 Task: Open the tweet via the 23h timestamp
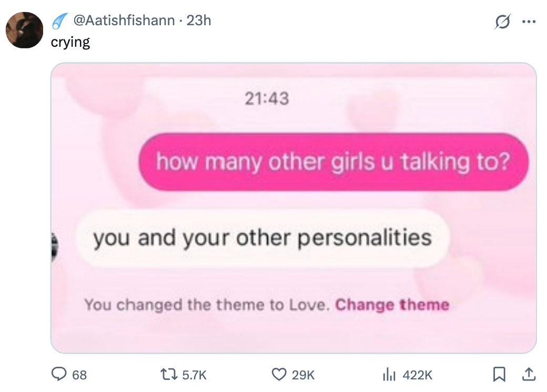click(x=199, y=20)
